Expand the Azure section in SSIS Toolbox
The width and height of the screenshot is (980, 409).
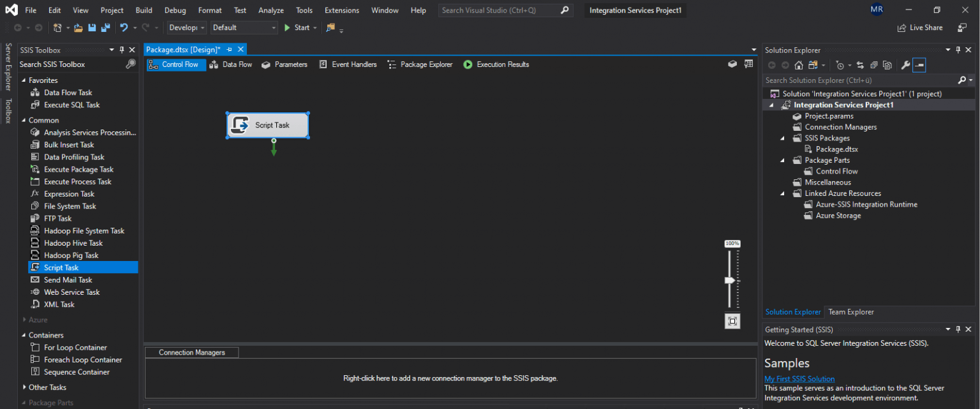point(24,320)
